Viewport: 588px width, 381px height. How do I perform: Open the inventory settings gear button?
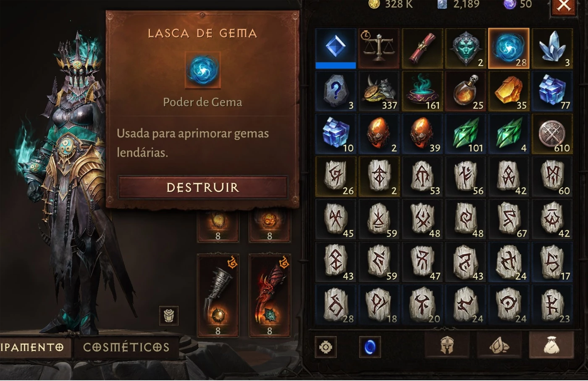(326, 347)
